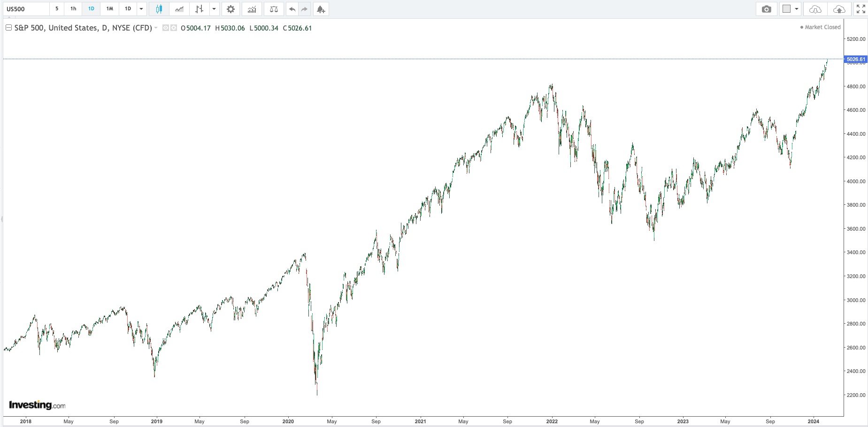Click the close value C5026.61
The height and width of the screenshot is (427, 868).
(x=298, y=28)
